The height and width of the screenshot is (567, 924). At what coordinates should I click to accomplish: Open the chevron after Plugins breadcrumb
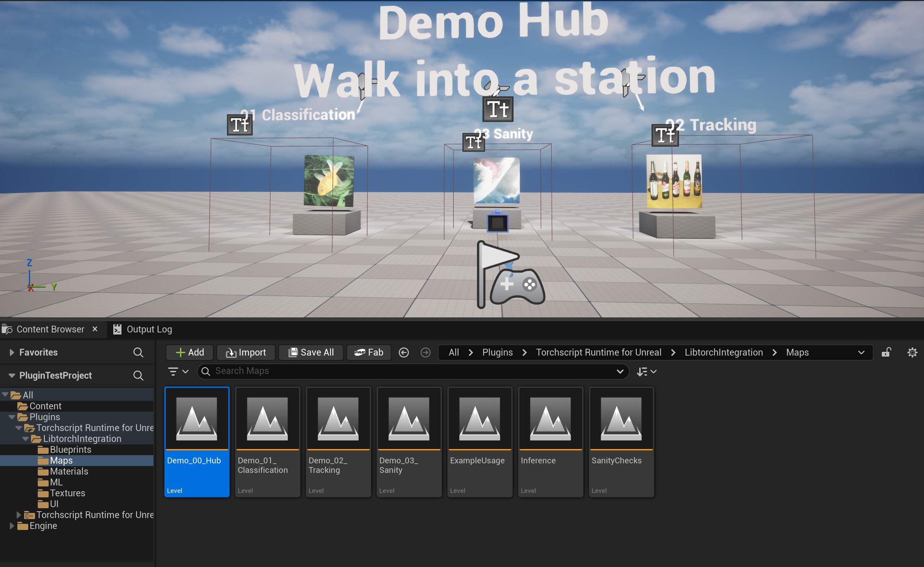(524, 352)
